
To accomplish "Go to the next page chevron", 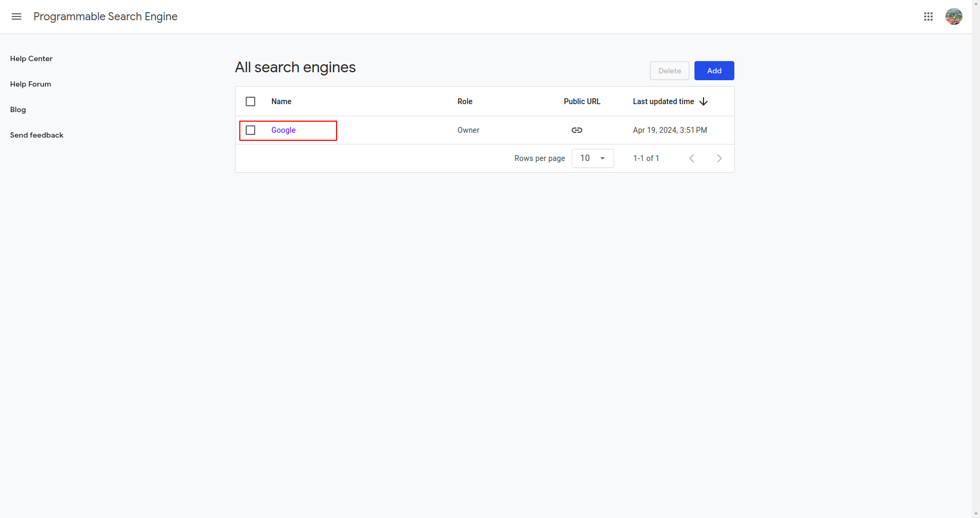I will click(719, 158).
